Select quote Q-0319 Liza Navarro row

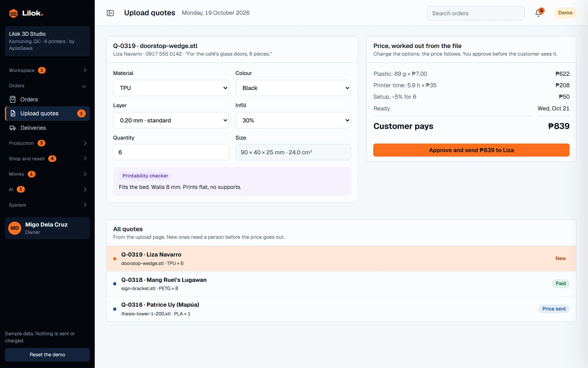click(341, 258)
